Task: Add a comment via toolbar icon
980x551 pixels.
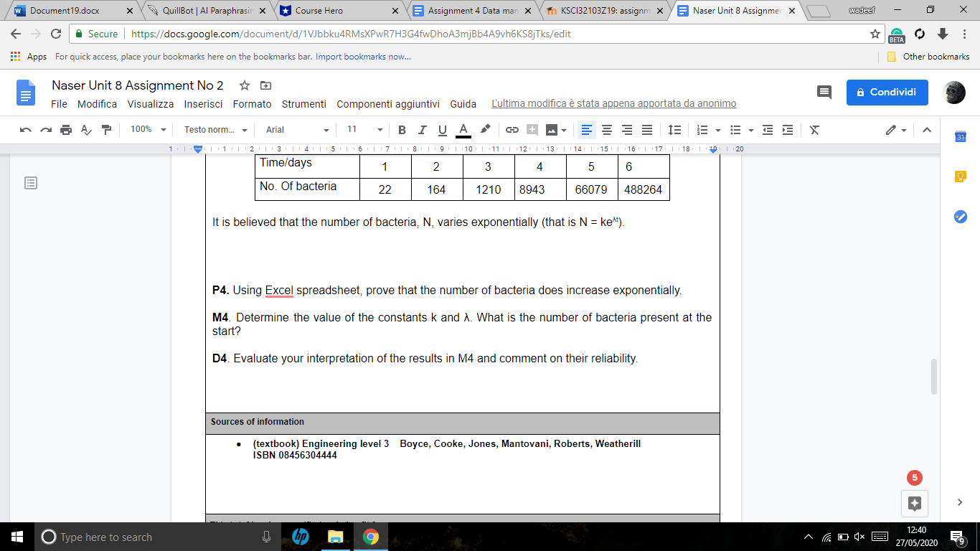Action: pos(532,130)
